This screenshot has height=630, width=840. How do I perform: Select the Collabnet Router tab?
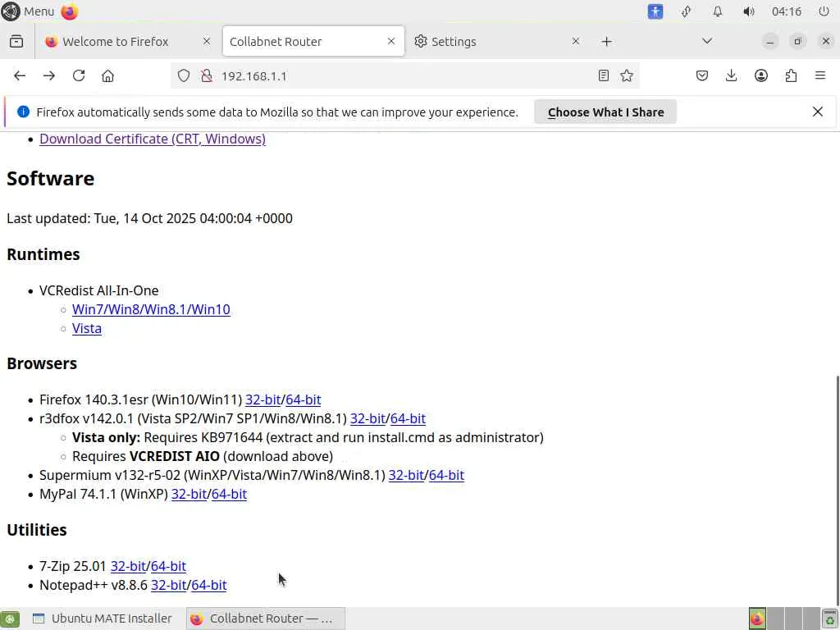pyautogui.click(x=313, y=41)
